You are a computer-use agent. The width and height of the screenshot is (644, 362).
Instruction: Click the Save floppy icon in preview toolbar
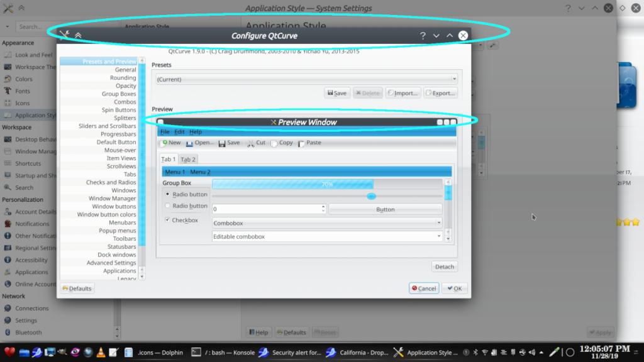(x=222, y=143)
